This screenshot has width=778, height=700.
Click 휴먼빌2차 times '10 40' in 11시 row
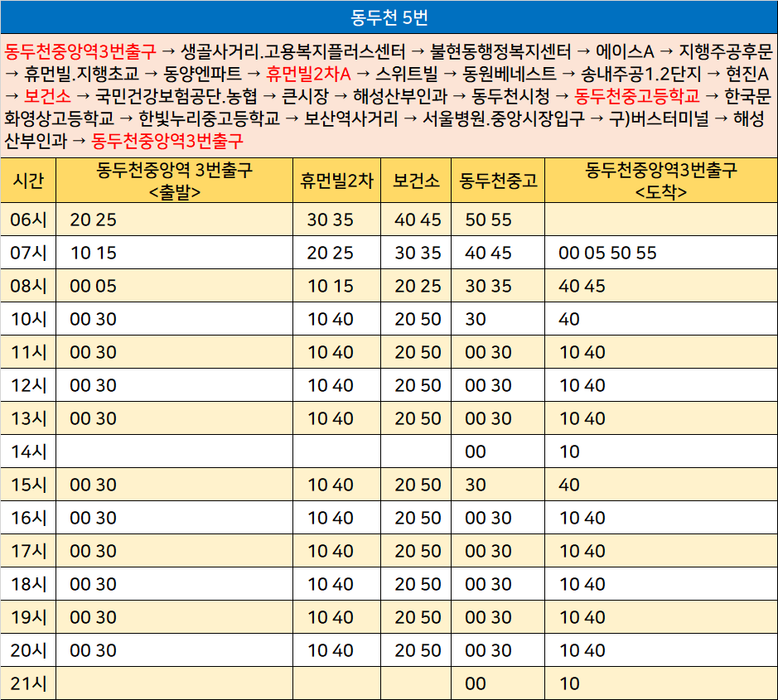330,353
